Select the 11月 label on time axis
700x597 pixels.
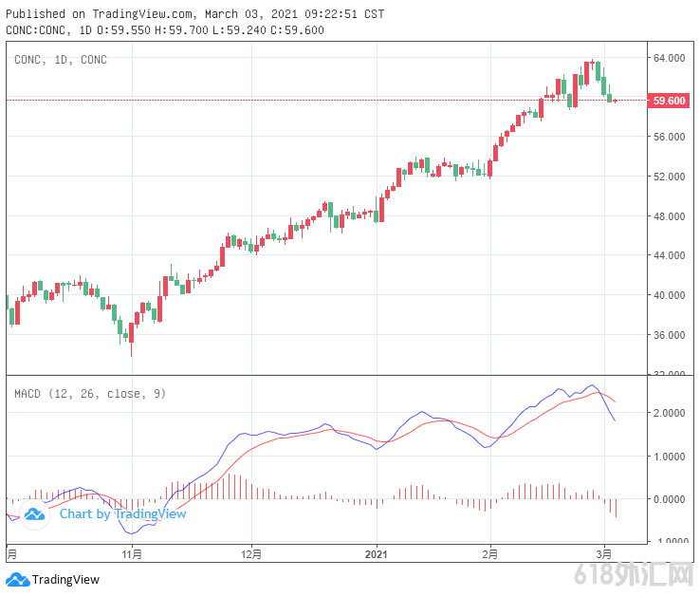coord(132,553)
